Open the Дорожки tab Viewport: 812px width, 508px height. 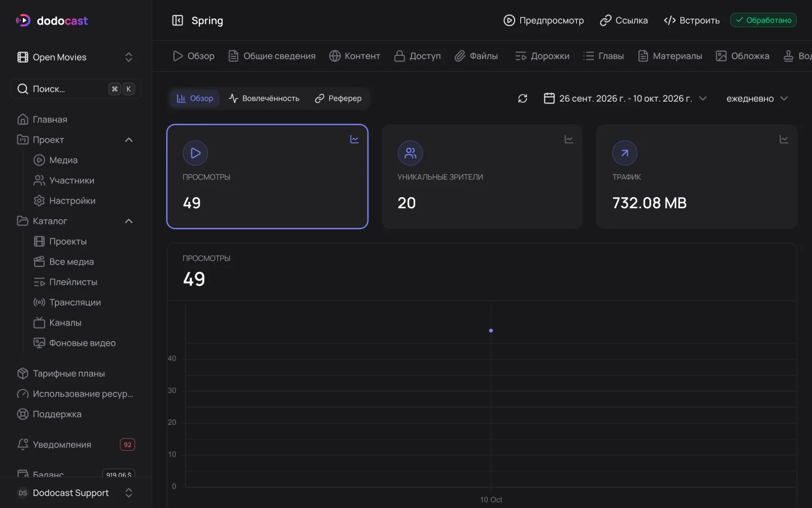point(542,56)
